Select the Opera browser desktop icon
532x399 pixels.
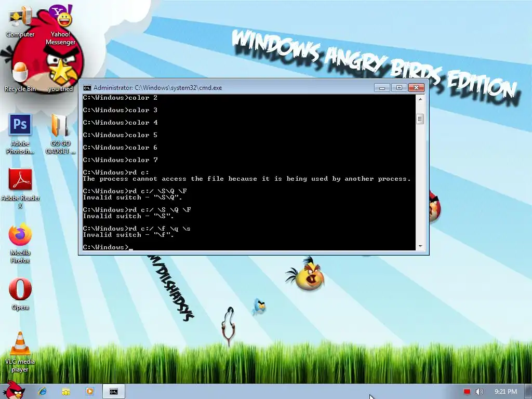20,294
